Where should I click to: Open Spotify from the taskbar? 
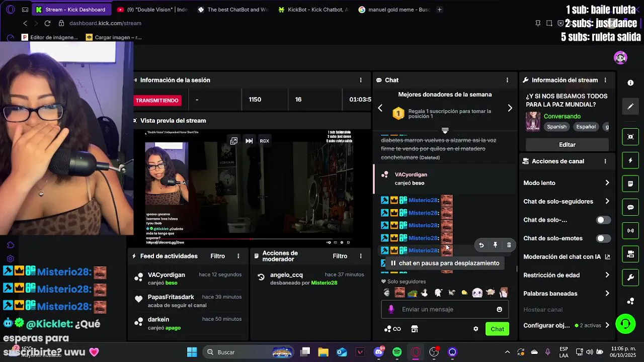[397, 352]
